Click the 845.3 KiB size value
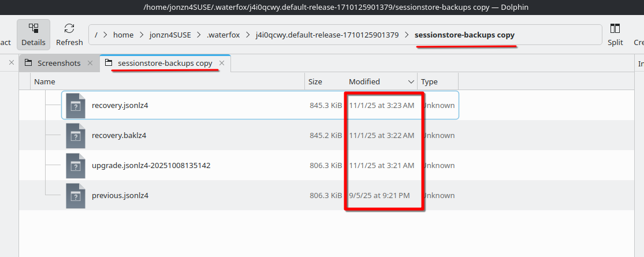This screenshot has width=644, height=257. (x=326, y=106)
